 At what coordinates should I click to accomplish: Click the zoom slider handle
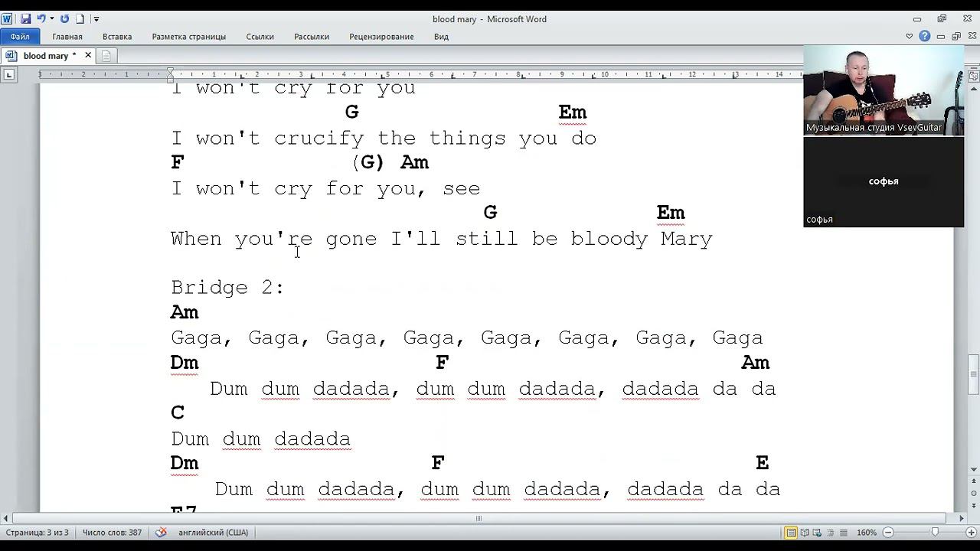pyautogui.click(x=935, y=532)
